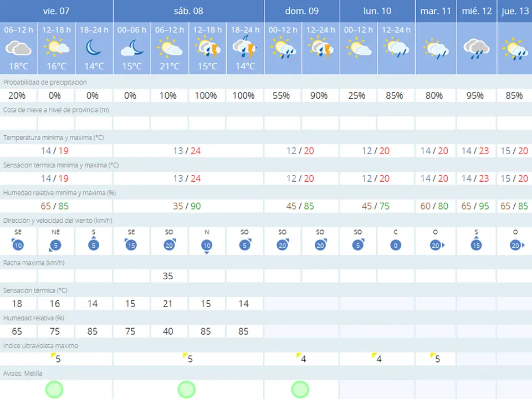Select the UV index 5 under mar. 11

436,359
